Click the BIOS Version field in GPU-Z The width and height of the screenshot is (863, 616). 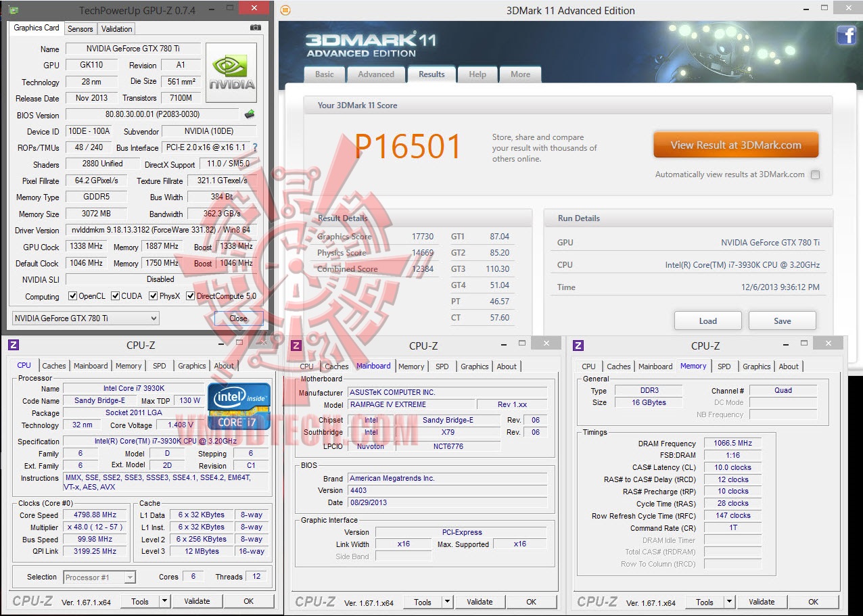(x=152, y=114)
